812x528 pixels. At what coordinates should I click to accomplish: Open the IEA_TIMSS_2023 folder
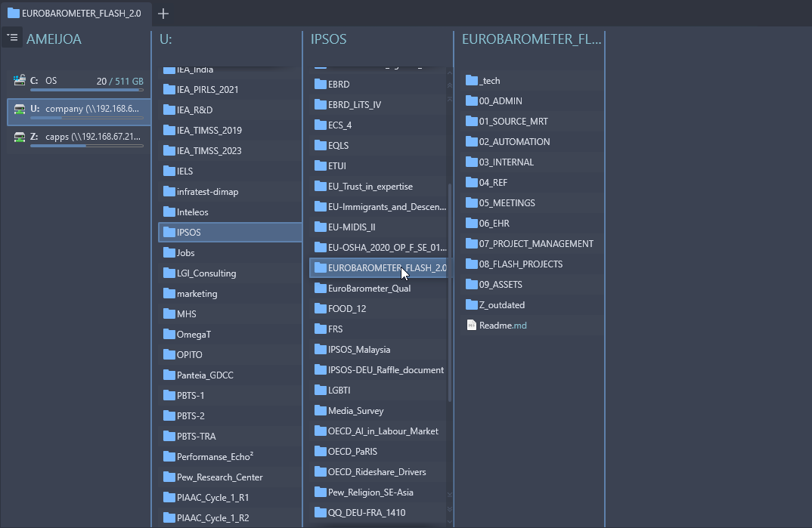(x=230, y=150)
